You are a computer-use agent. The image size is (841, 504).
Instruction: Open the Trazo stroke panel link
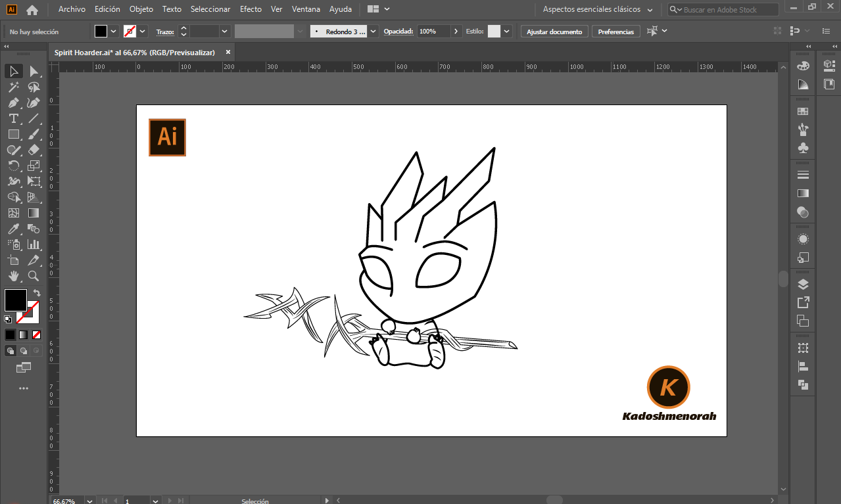click(x=165, y=32)
